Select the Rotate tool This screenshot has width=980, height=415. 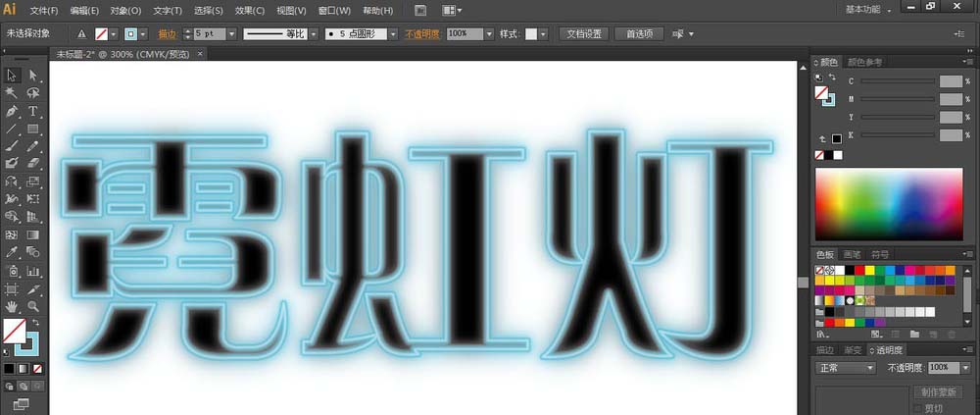pos(12,182)
